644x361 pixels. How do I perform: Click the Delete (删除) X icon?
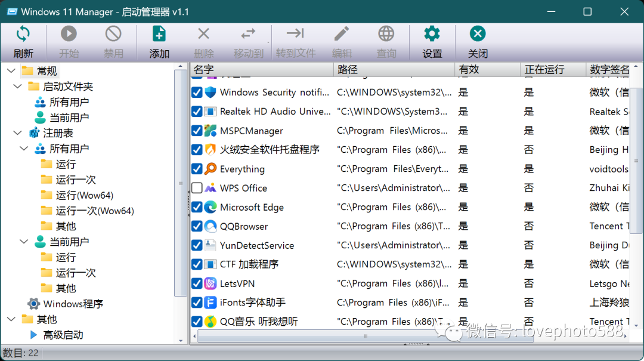tap(204, 34)
